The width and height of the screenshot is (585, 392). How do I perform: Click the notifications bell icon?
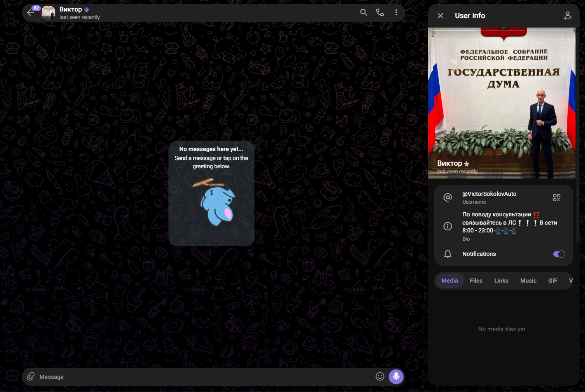click(x=447, y=254)
